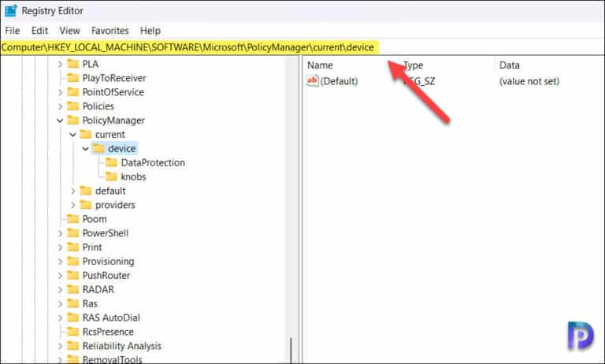Viewport: 605px width, 364px height.
Task: Select the knobs key label
Action: [133, 176]
